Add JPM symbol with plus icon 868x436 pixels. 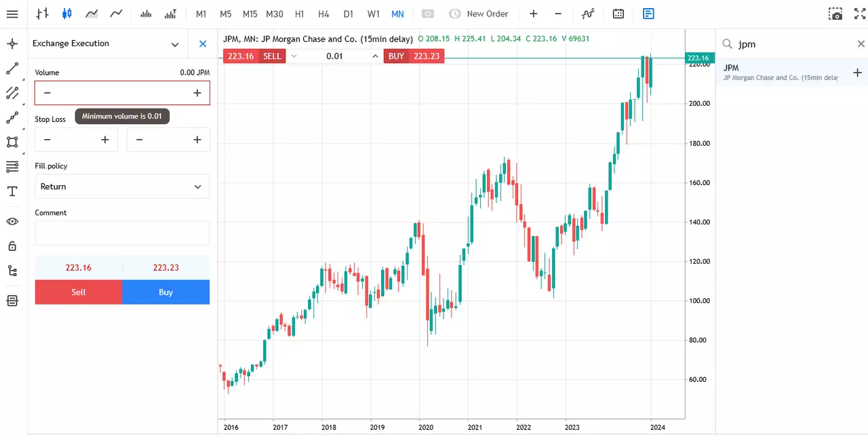pyautogui.click(x=857, y=73)
